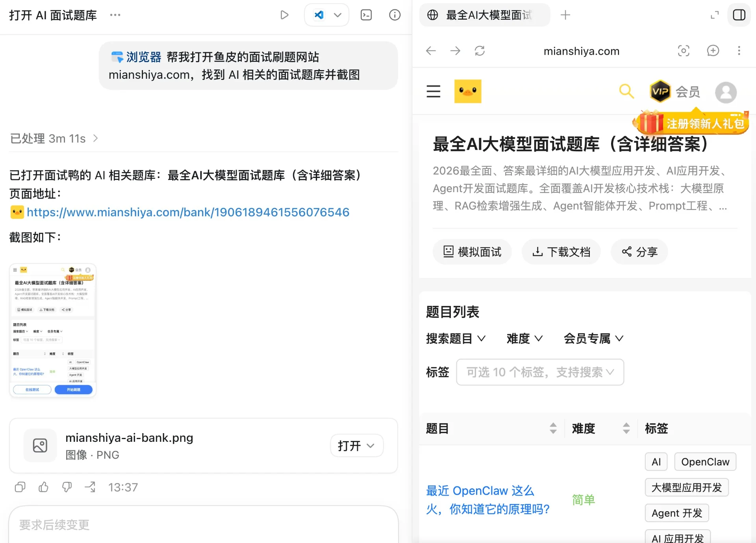Image resolution: width=756 pixels, height=543 pixels.
Task: Click the 下载文档 button
Action: [x=561, y=252]
